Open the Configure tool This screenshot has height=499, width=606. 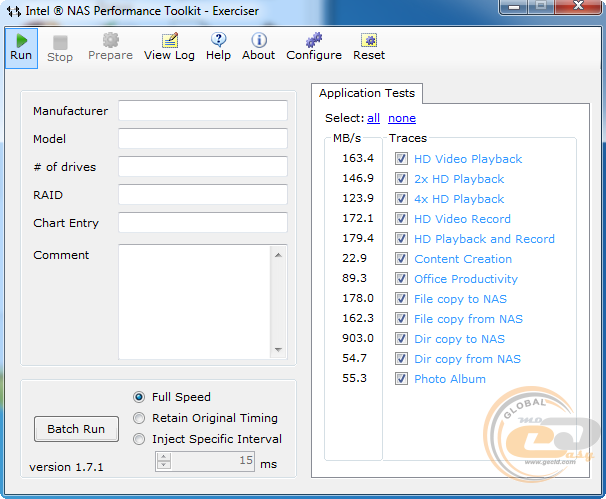point(314,41)
